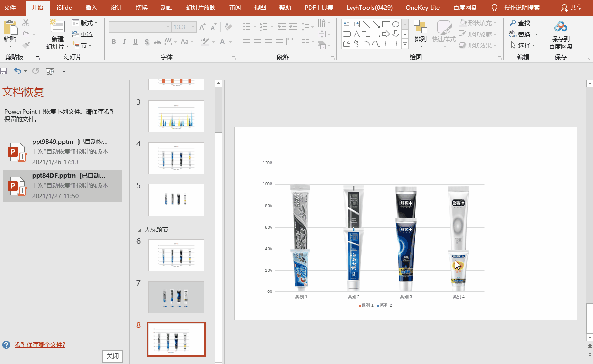Toggle right text alignment
The width and height of the screenshot is (593, 364).
click(268, 42)
